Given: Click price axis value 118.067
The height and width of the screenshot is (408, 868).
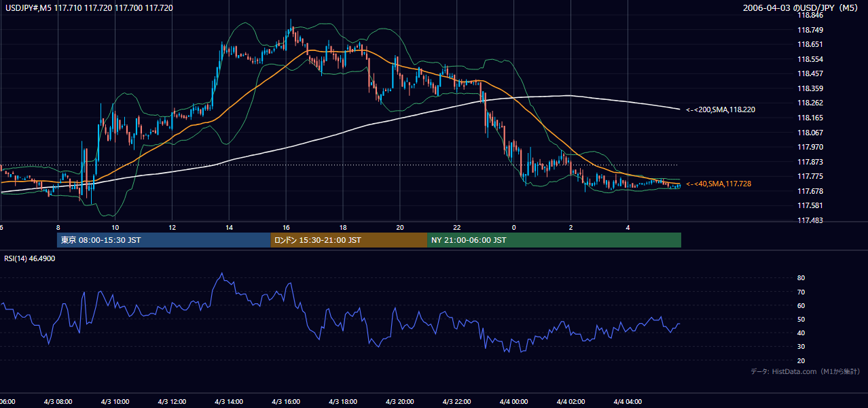Looking at the screenshot, I should 811,133.
